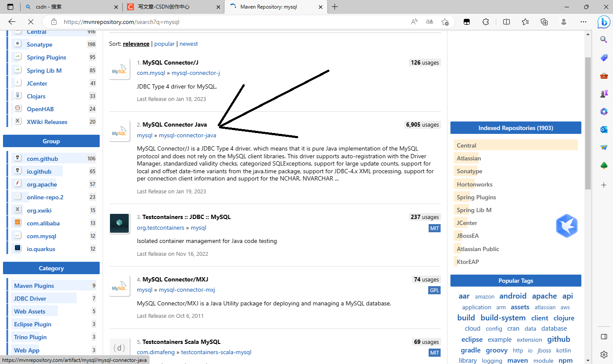Click the github popular tag
This screenshot has width=613, height=364.
pos(559,339)
